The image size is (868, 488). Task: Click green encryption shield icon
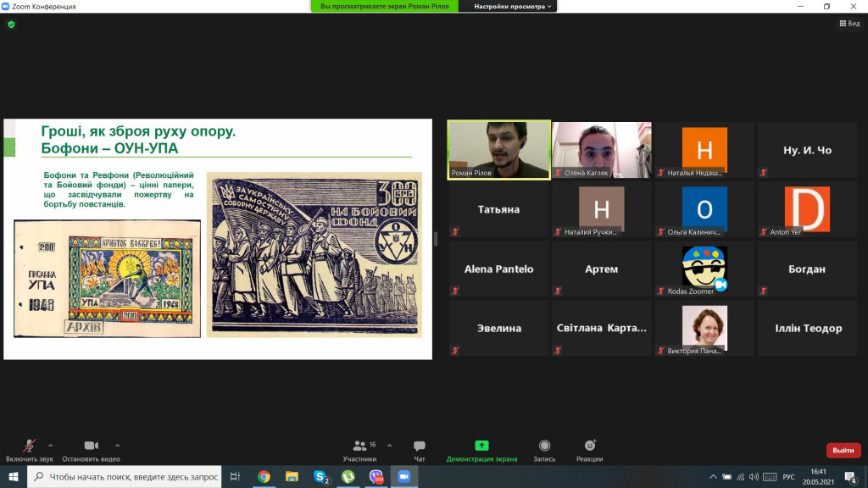[x=11, y=25]
